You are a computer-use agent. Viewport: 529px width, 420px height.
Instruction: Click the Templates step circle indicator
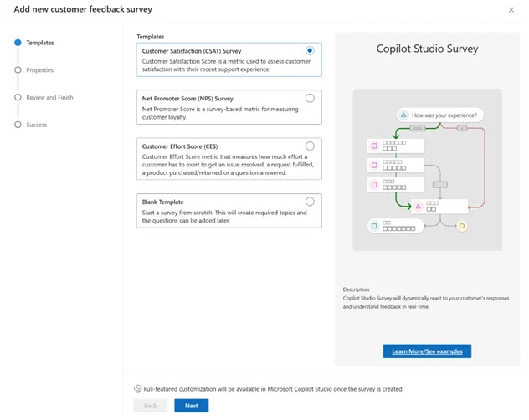[x=18, y=43]
